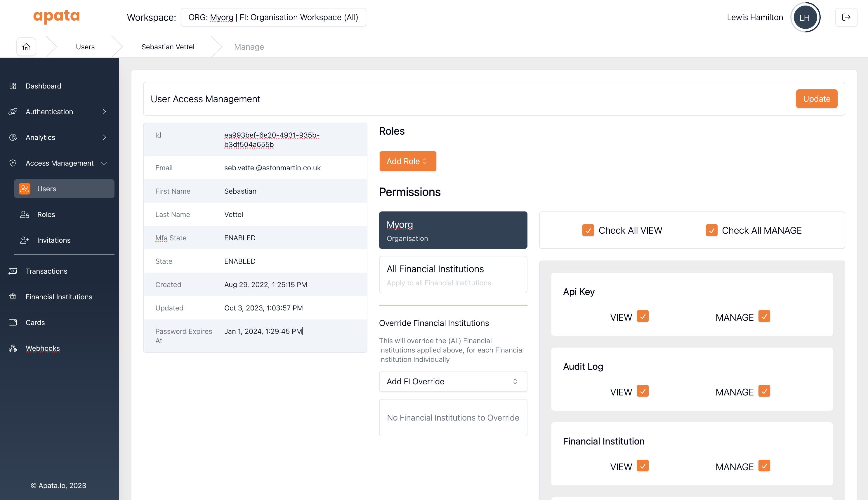Open Roles under Access Management
Viewport: 868px width, 500px height.
46,215
